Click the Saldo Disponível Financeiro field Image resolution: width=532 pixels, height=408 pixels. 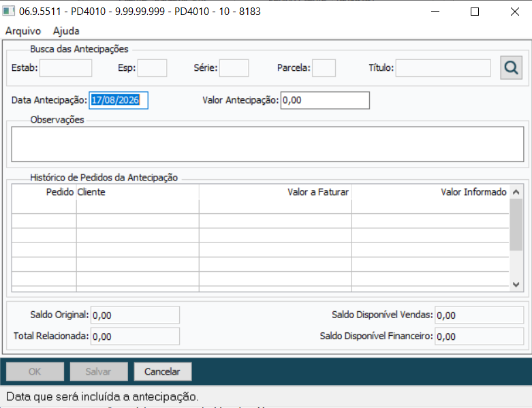pyautogui.click(x=480, y=336)
